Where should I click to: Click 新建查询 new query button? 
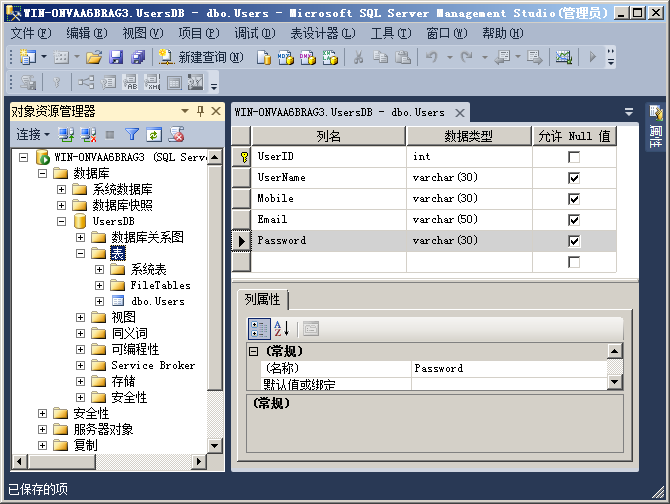click(x=200, y=57)
